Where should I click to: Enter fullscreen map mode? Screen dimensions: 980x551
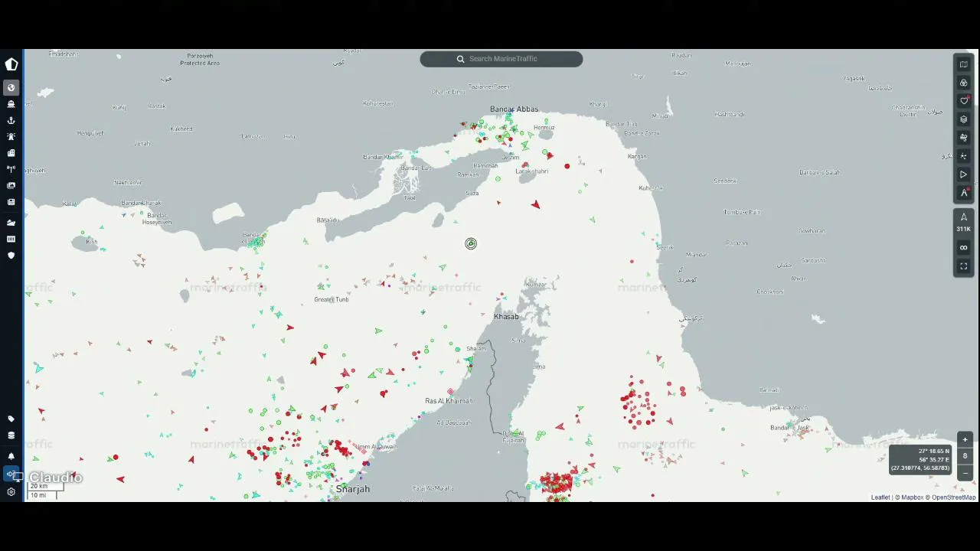coord(964,266)
